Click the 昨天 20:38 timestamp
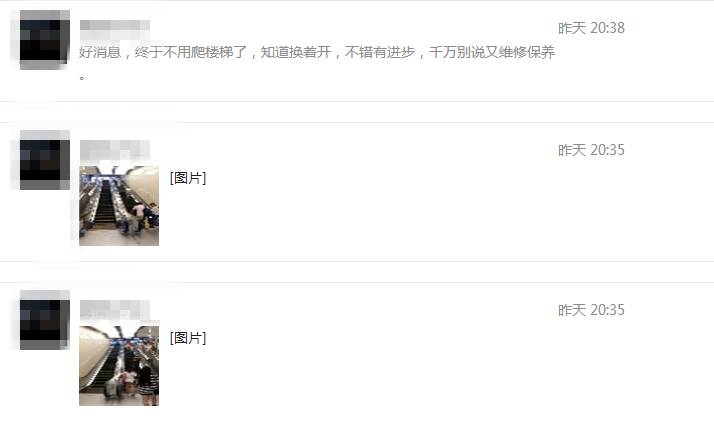 (591, 28)
